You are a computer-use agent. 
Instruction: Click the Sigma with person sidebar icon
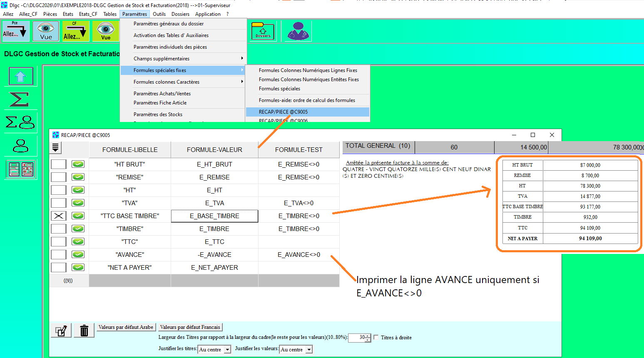(x=20, y=122)
